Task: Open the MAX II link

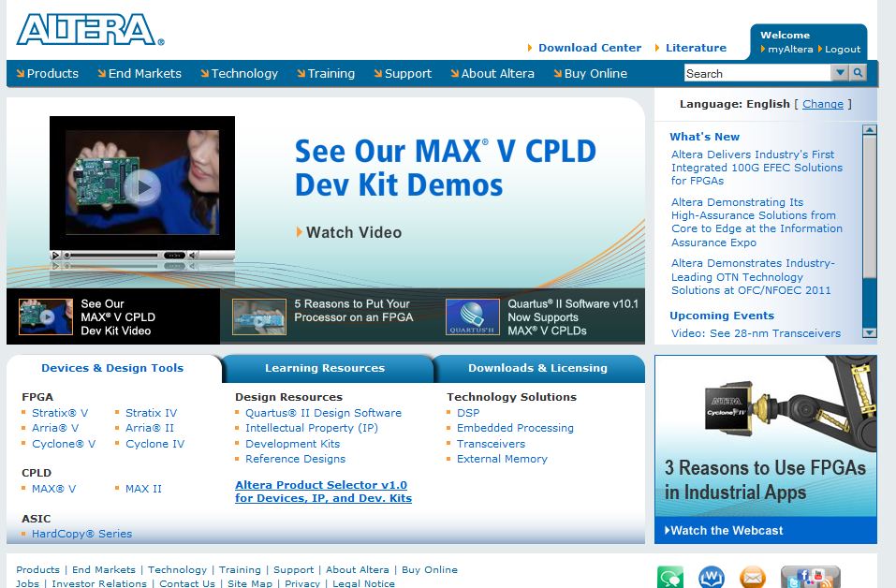Action: point(143,489)
